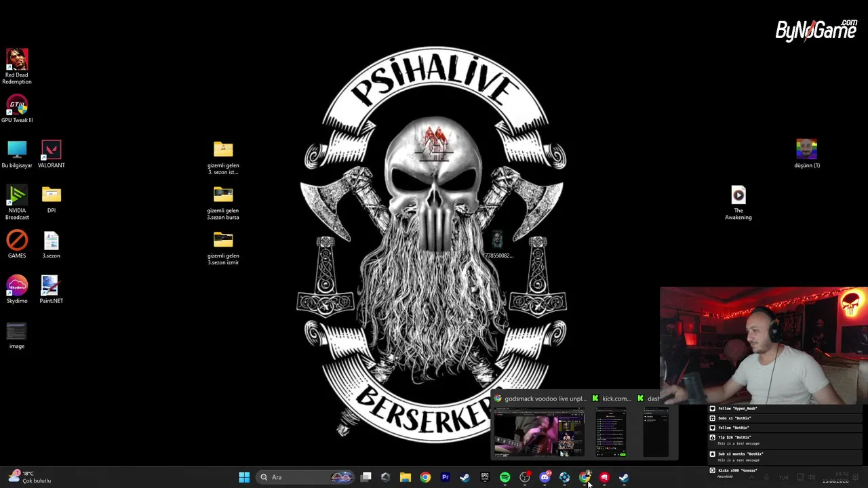The width and height of the screenshot is (868, 488).
Task: Select the desktop file named 1778550082...
Action: (x=498, y=245)
